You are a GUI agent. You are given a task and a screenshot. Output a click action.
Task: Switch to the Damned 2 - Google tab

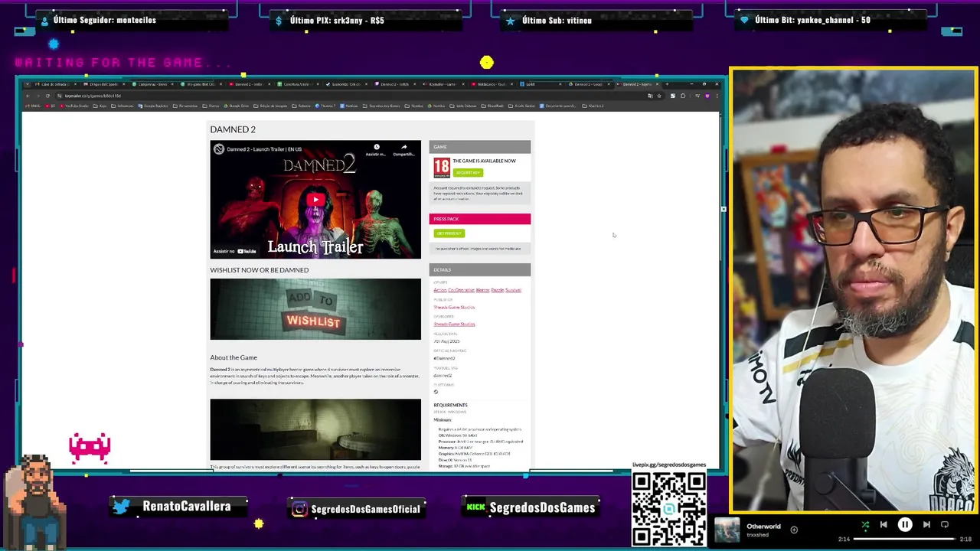click(x=589, y=84)
